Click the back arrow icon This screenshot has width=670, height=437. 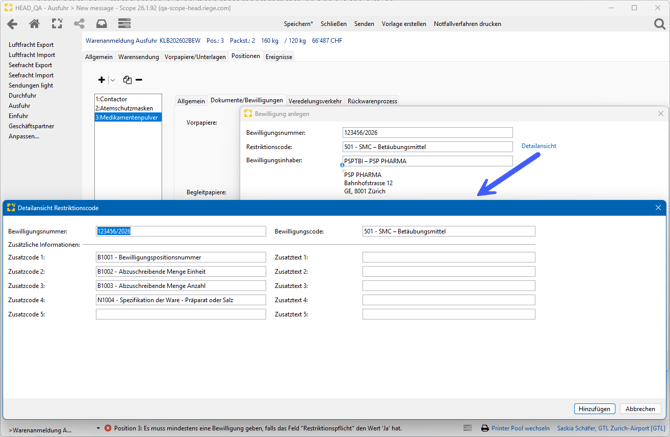(12, 24)
